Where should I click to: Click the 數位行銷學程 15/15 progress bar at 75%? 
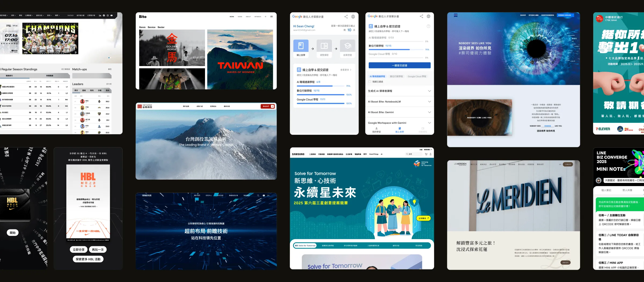(x=396, y=50)
